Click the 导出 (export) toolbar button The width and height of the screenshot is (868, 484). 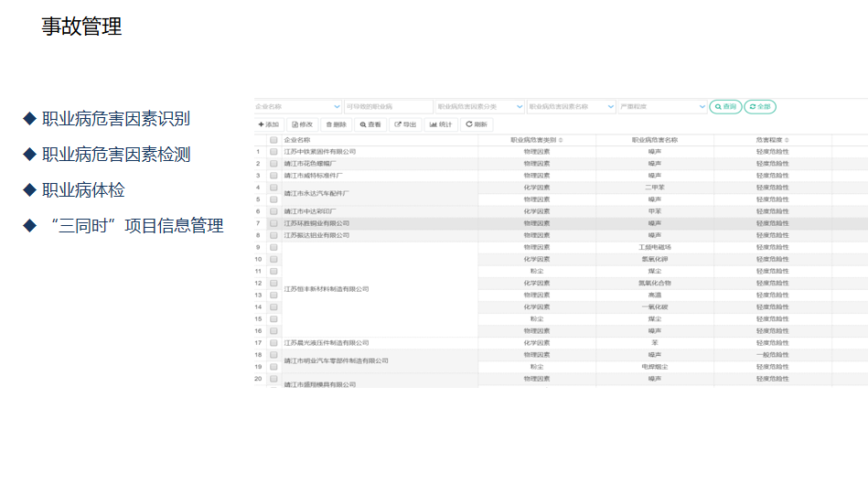point(405,124)
